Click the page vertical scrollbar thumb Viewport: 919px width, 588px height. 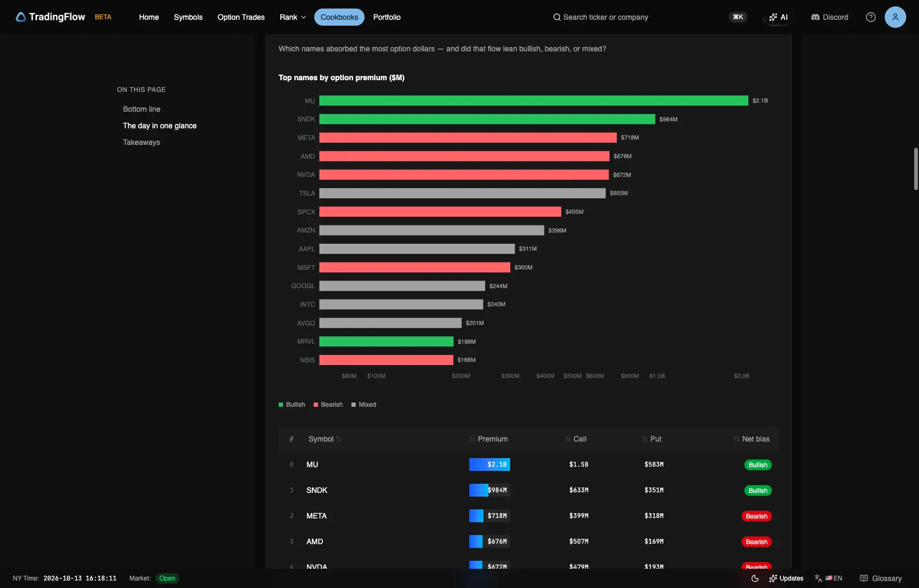pyautogui.click(x=916, y=169)
